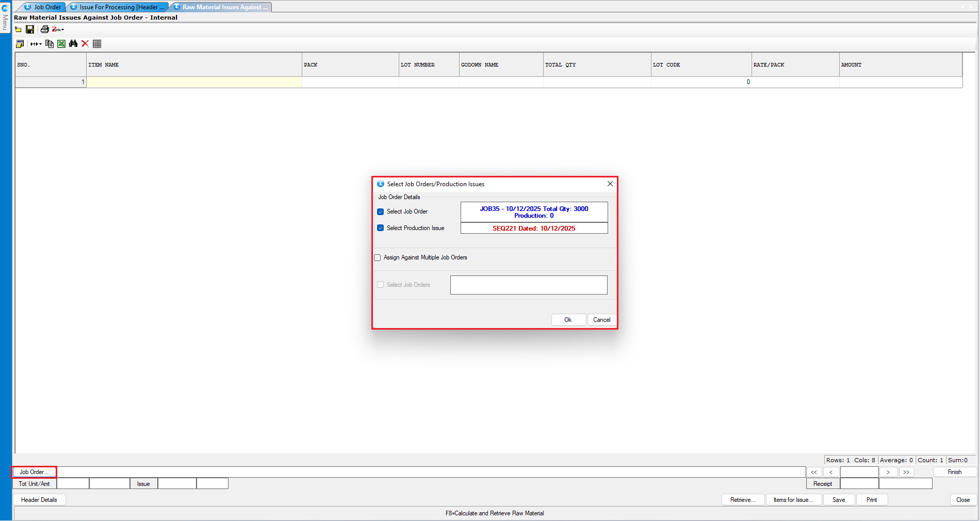The width and height of the screenshot is (980, 521).
Task: Click the grid view icon
Action: [97, 44]
